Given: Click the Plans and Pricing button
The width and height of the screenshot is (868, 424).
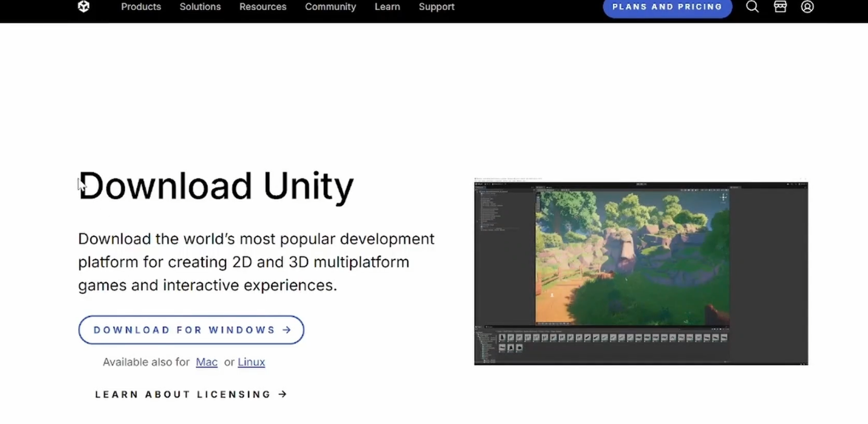Looking at the screenshot, I should click(x=667, y=7).
